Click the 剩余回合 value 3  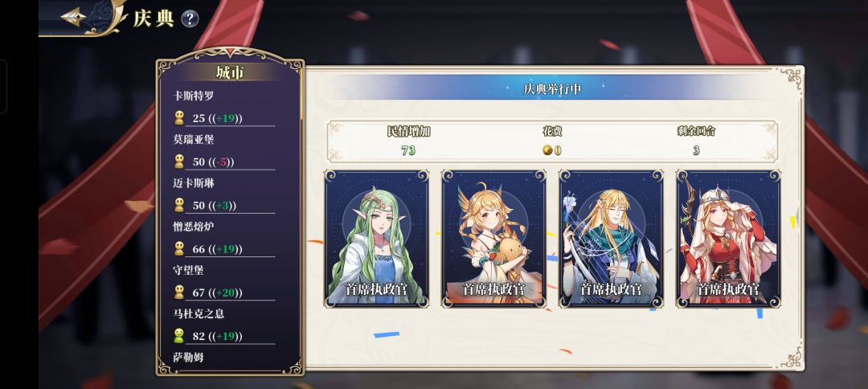pos(696,150)
